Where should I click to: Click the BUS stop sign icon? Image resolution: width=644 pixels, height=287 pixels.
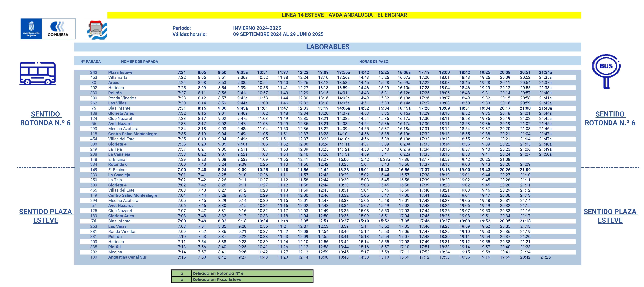point(606,71)
